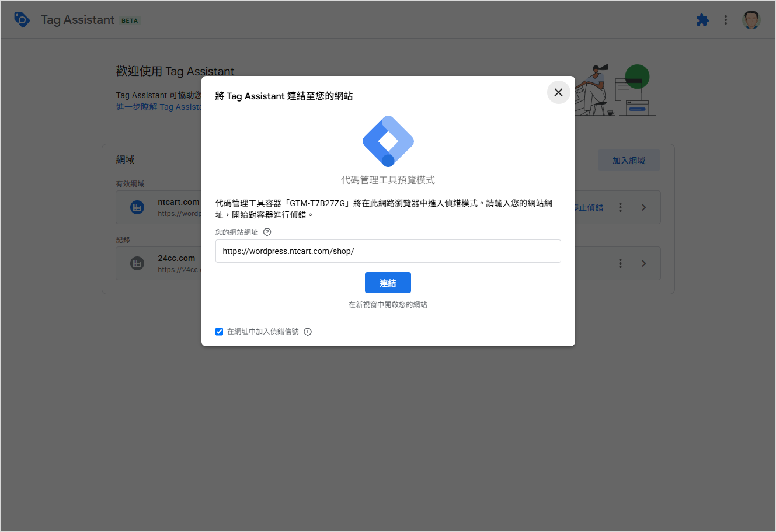Click the 進一步瞭解 Tag Assistant link

[158, 107]
